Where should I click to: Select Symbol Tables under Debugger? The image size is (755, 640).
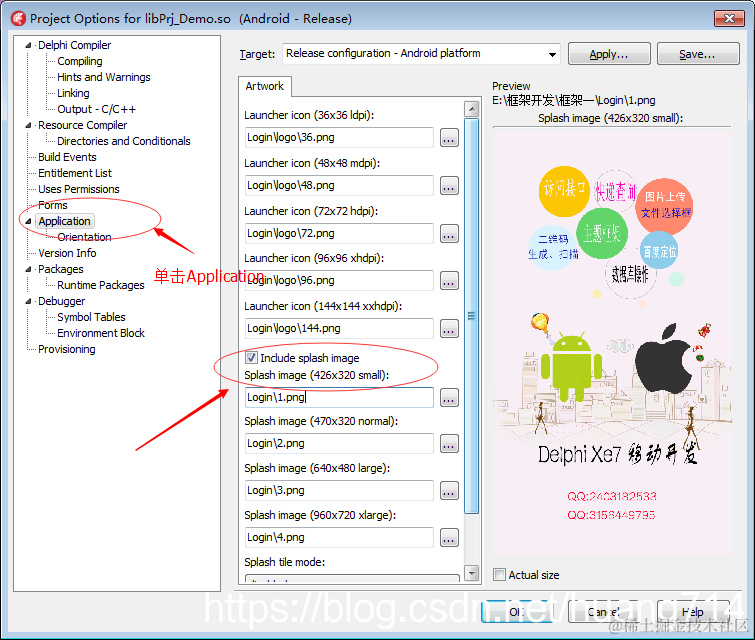(91, 317)
